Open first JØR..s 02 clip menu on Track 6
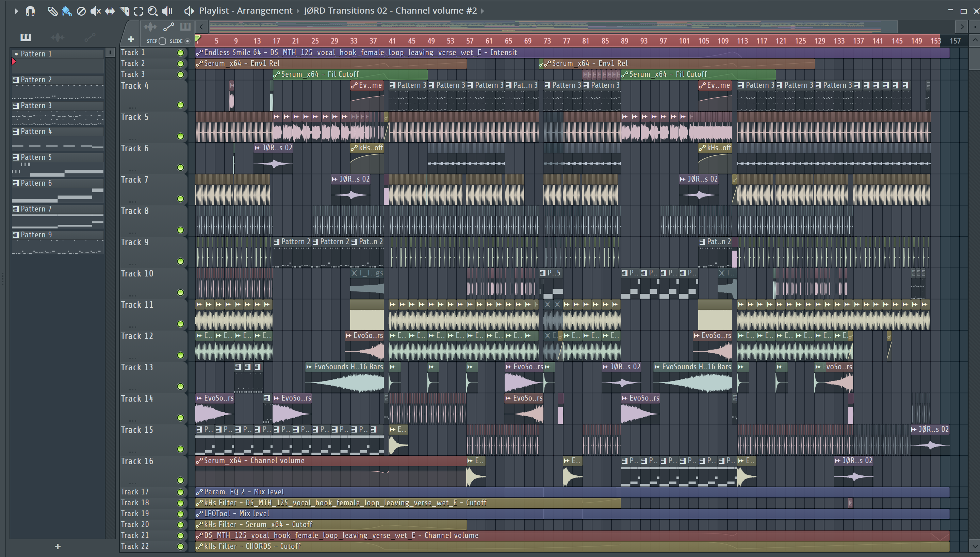 257,148
